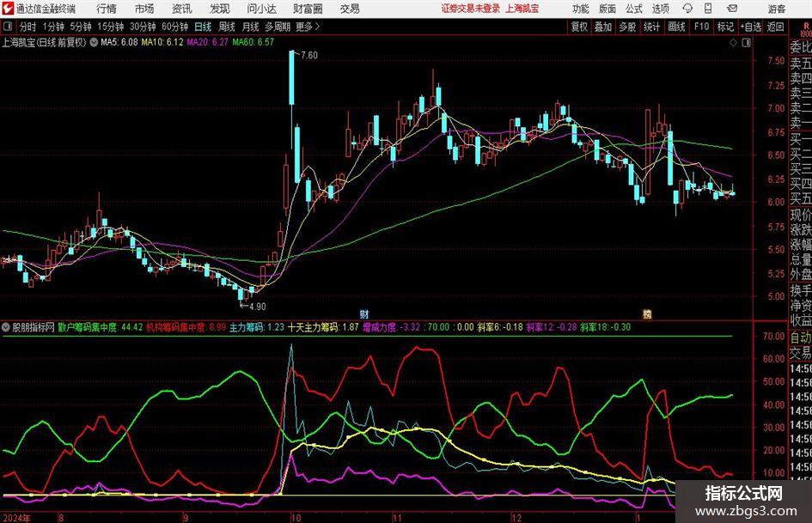Click 十天主力筹码 1.87 label
Viewport: 812px width, 523px height.
(324, 327)
